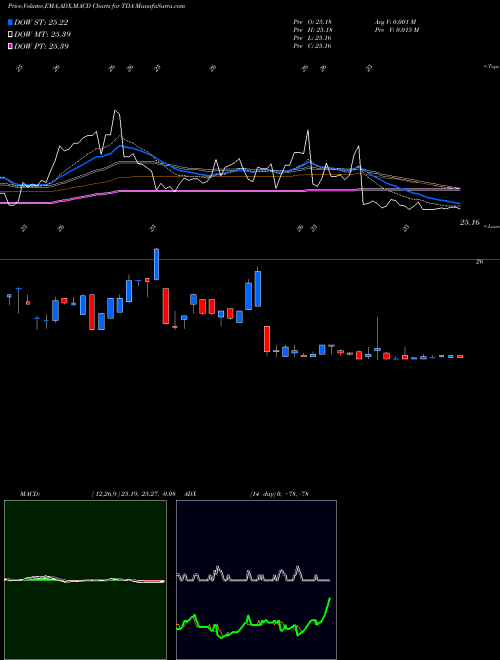Image resolution: width=500 pixels, height=660 pixels.
Task: Click the 'Pre O: 25.18' open value
Action: (x=312, y=22)
